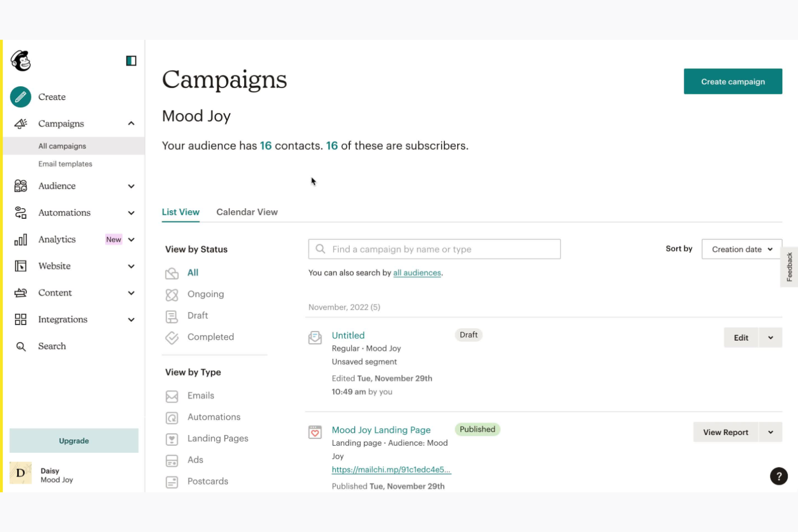Filter campaigns by Draft status
Screen dimensions: 798x532
click(x=197, y=315)
